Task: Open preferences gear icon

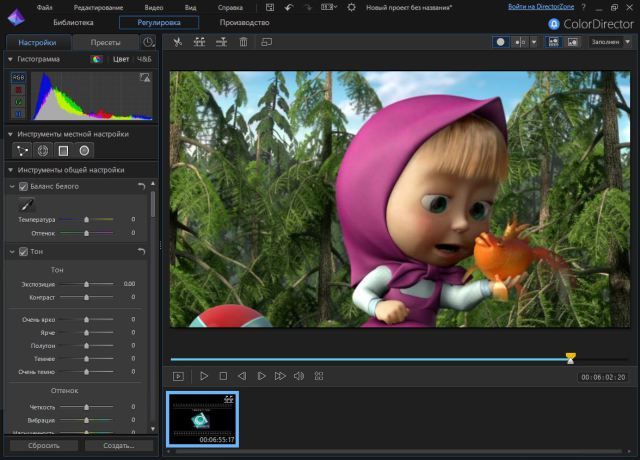Action: pyautogui.click(x=351, y=7)
